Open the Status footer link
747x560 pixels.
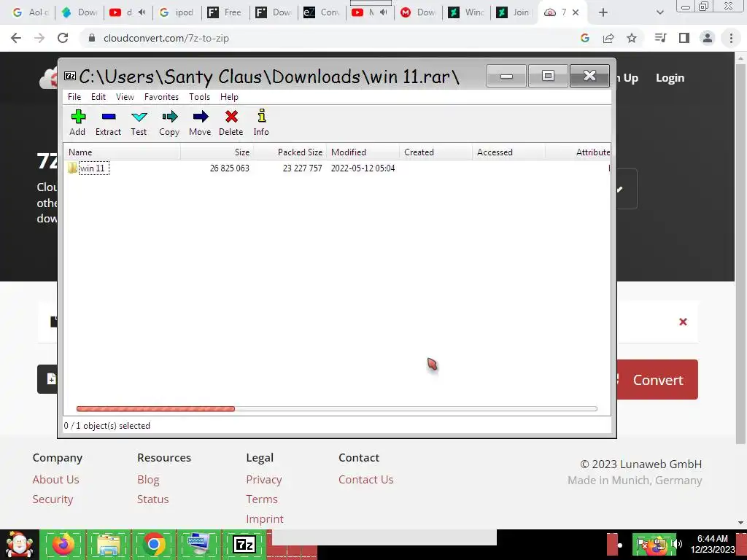[153, 499]
